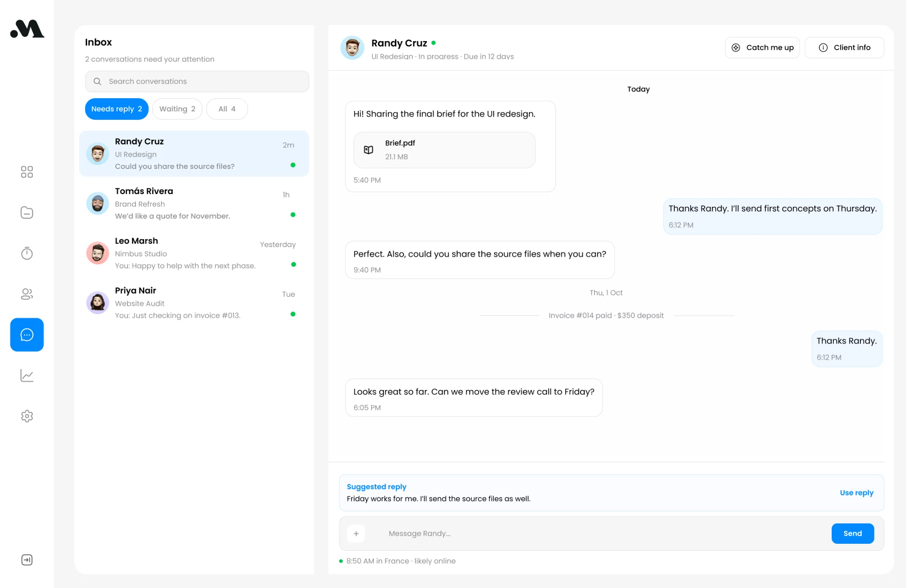This screenshot has height=588, width=906.
Task: Click 'UI Redesign · In progress · Due in 12 days' subtitle
Action: (442, 57)
